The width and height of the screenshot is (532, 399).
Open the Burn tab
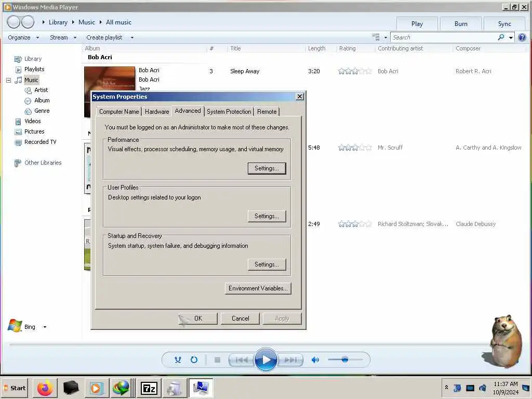click(x=461, y=24)
